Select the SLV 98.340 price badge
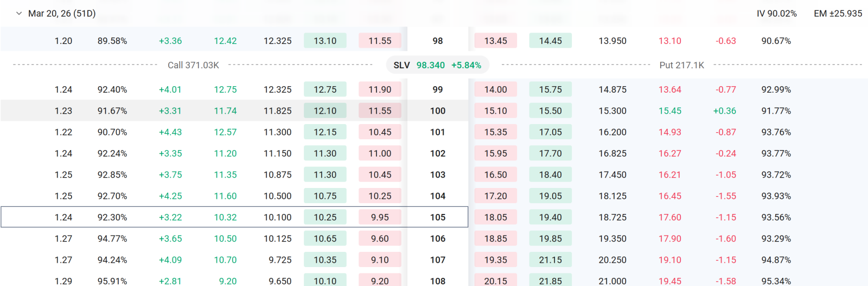The height and width of the screenshot is (286, 868). click(x=437, y=65)
